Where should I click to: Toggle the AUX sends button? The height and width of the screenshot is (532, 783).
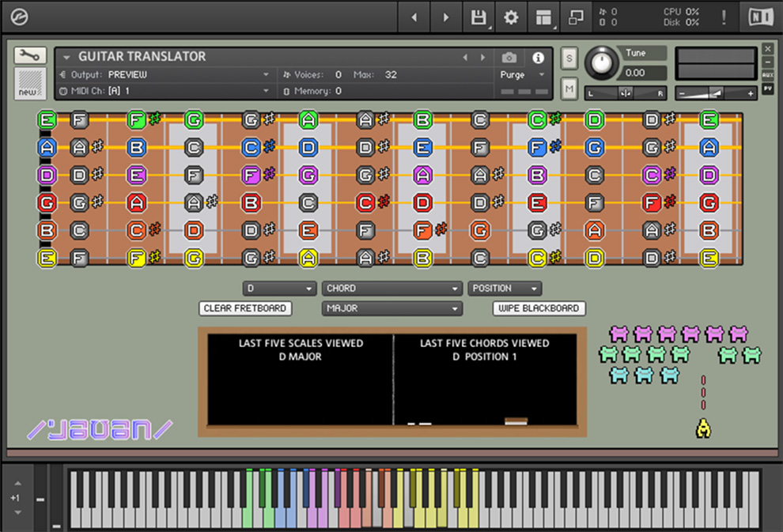767,75
